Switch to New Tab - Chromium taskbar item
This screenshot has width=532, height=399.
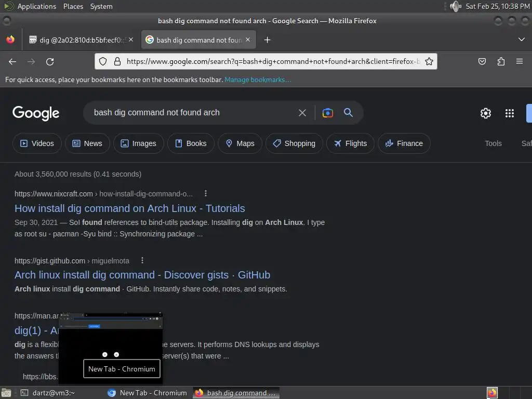point(147,393)
